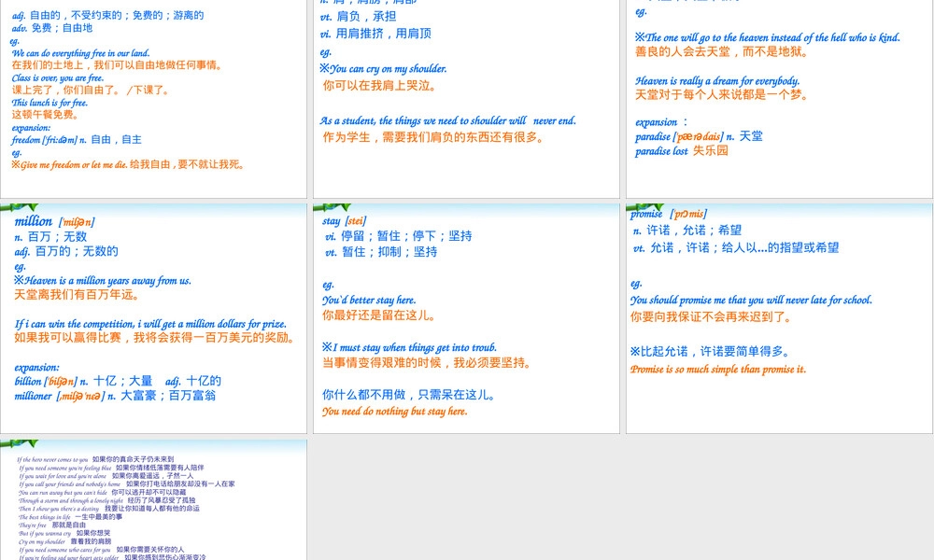This screenshot has height=560, width=934.
Task: Select the slide with the 'freedom' expansion
Action: tap(154, 99)
